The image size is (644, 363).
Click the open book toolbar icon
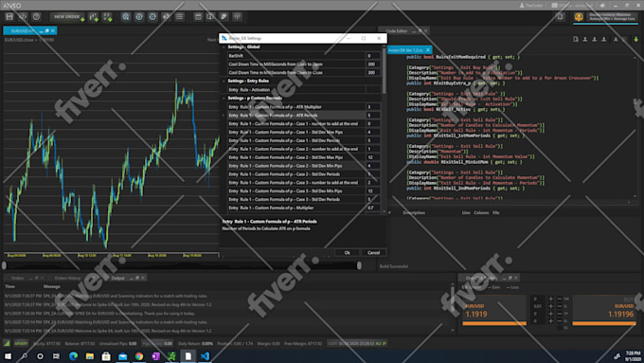tap(210, 17)
